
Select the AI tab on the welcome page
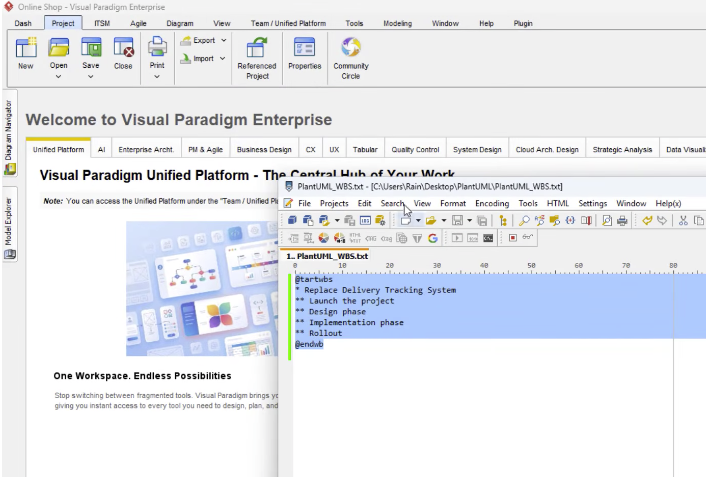pos(101,150)
